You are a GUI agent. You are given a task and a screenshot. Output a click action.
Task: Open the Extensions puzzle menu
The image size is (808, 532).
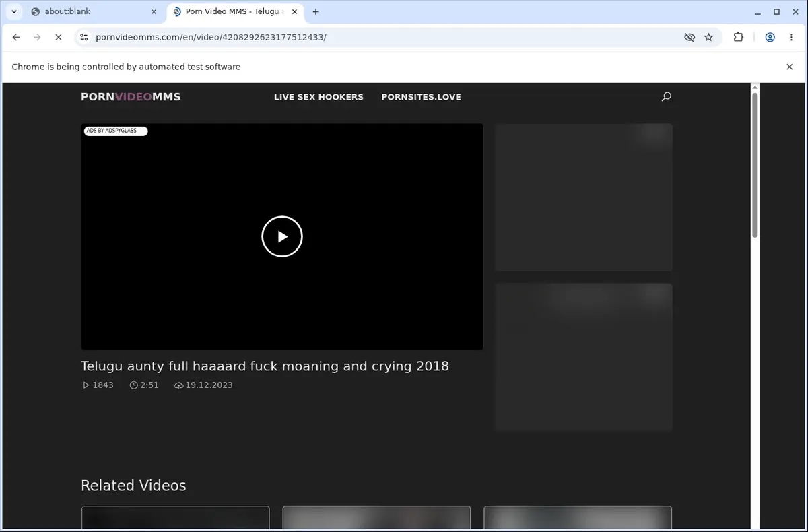point(739,38)
